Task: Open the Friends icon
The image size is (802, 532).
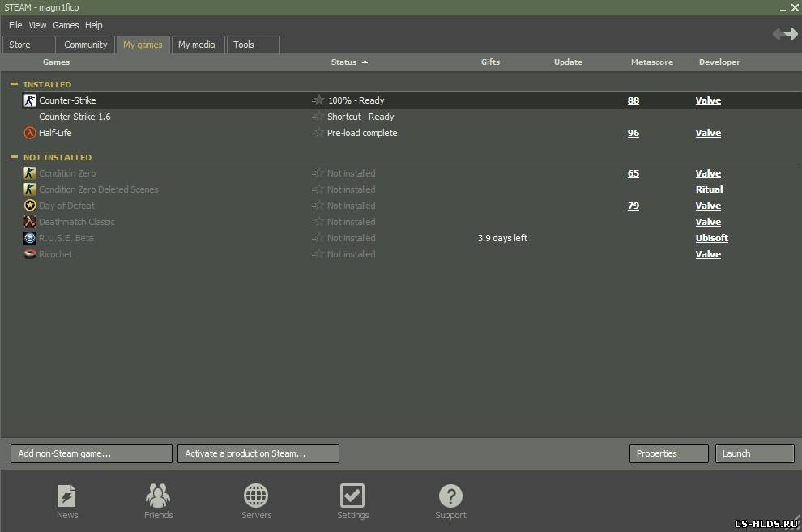Action: coord(158,496)
